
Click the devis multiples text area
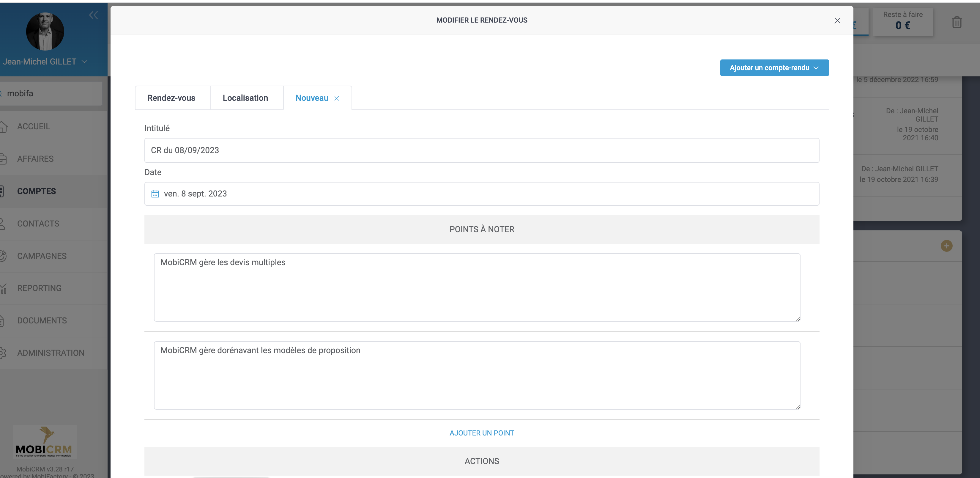click(477, 288)
